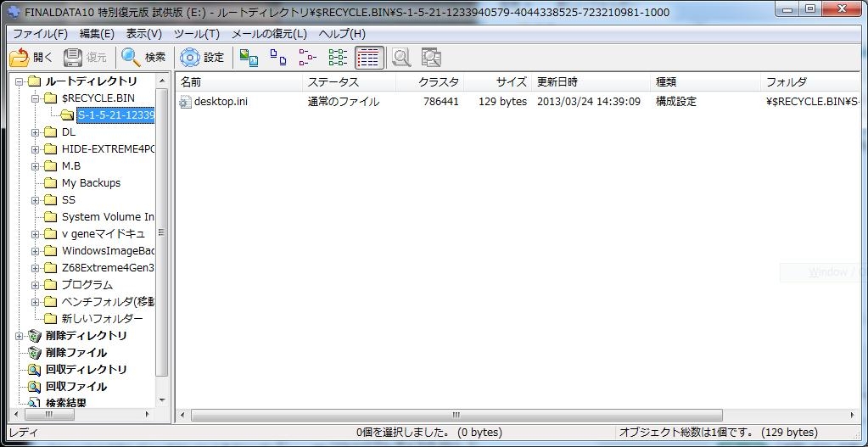
Task: Click the DL folder icon
Action: [x=51, y=133]
